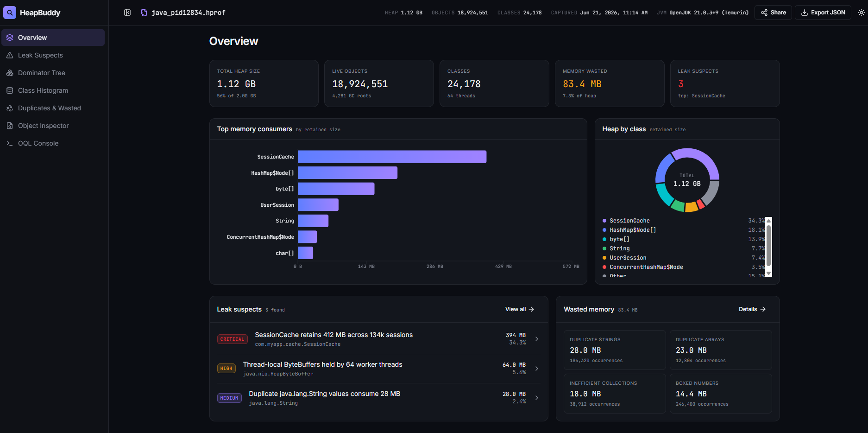Switch the theme with the sun icon
This screenshot has width=868, height=433.
coord(861,13)
